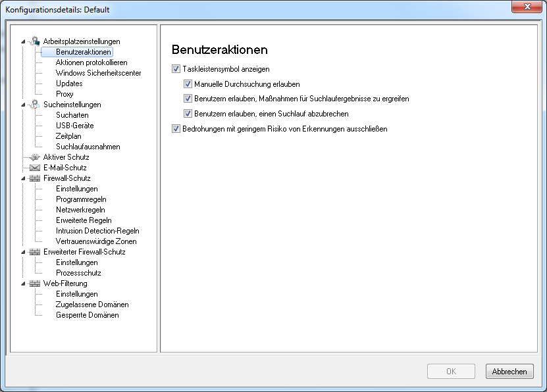The width and height of the screenshot is (547, 392).
Task: Close the Konfigurationsdetails dialog window
Action: (527, 7)
